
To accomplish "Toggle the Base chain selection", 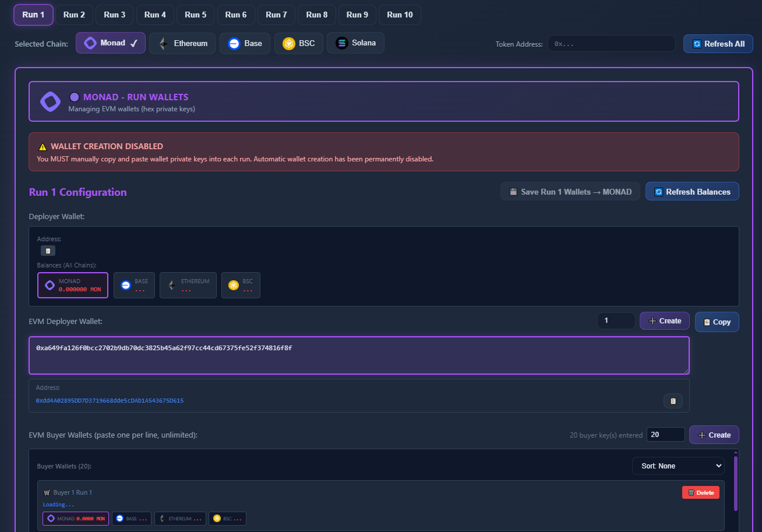I will [x=245, y=43].
